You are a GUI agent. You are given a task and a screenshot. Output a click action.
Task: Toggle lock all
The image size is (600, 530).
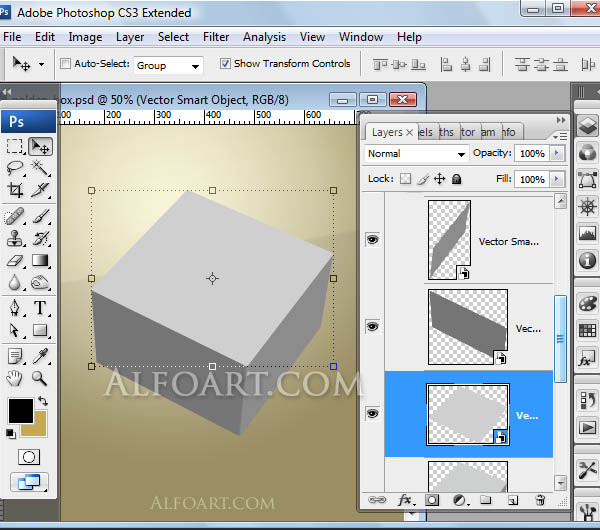pos(456,179)
